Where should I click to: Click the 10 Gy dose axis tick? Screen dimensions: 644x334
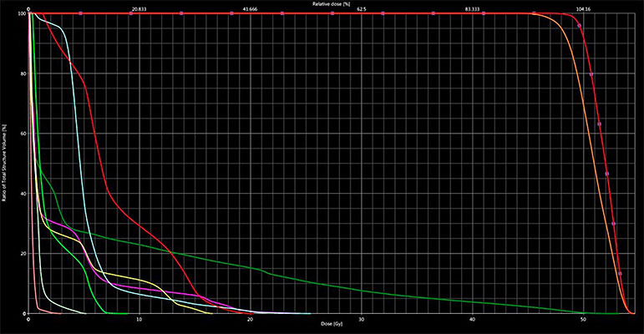pos(139,319)
